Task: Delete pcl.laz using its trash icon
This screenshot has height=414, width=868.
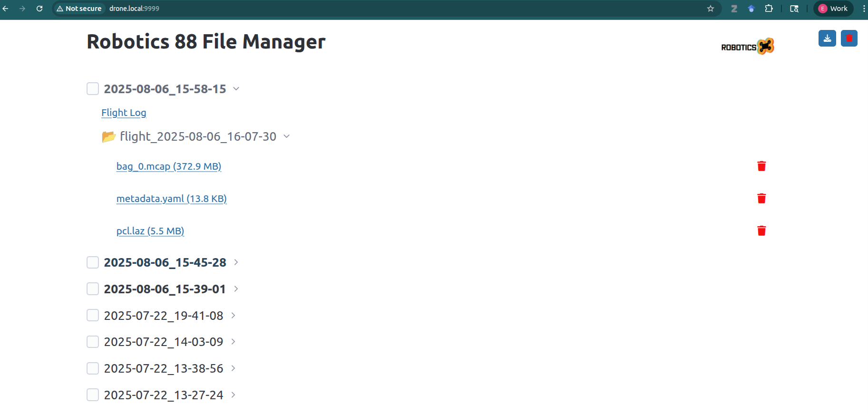Action: click(x=761, y=231)
